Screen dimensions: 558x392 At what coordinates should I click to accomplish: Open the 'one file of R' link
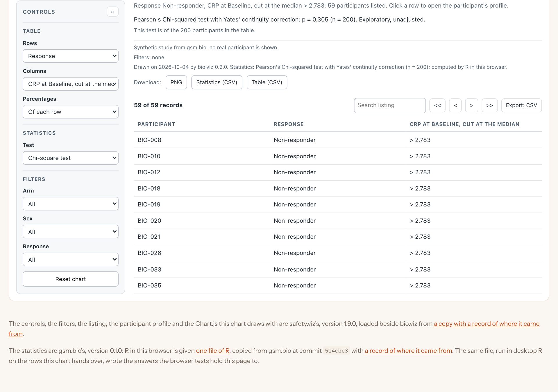[213, 351]
